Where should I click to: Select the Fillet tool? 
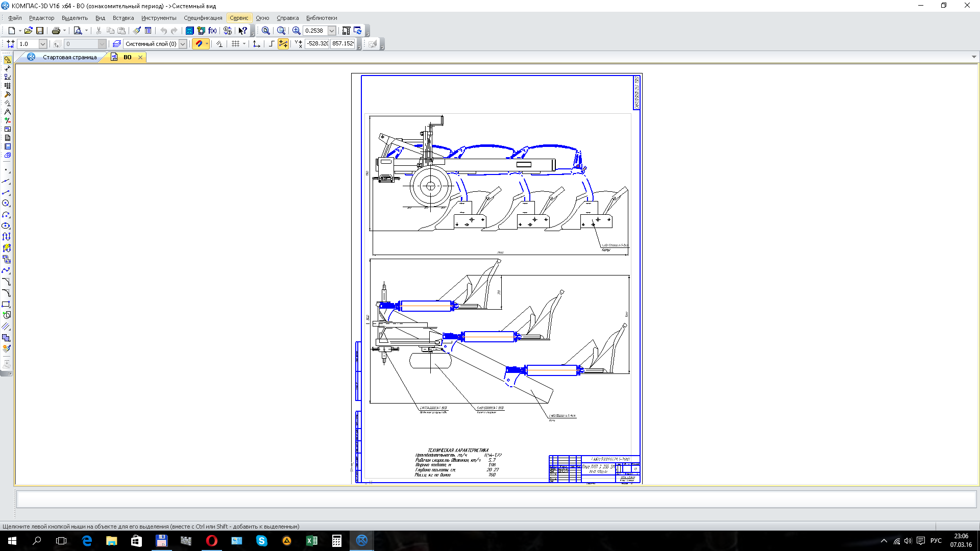pos(6,293)
